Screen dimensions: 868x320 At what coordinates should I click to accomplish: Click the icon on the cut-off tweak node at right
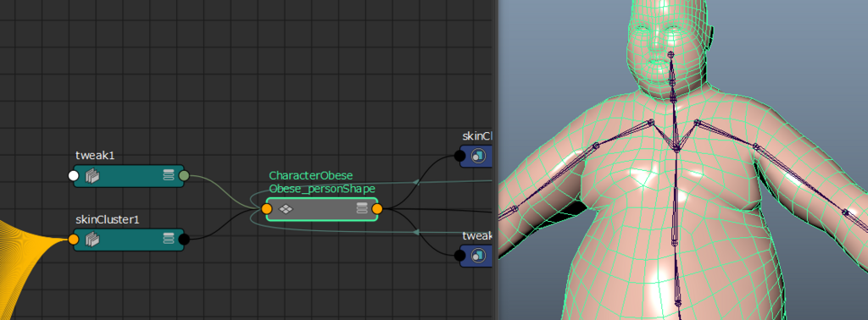click(x=478, y=256)
